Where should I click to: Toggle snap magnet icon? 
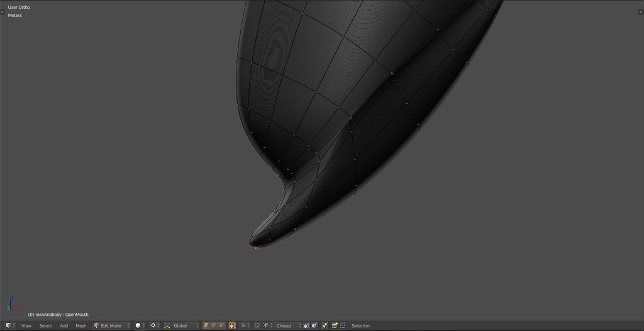[x=257, y=325]
